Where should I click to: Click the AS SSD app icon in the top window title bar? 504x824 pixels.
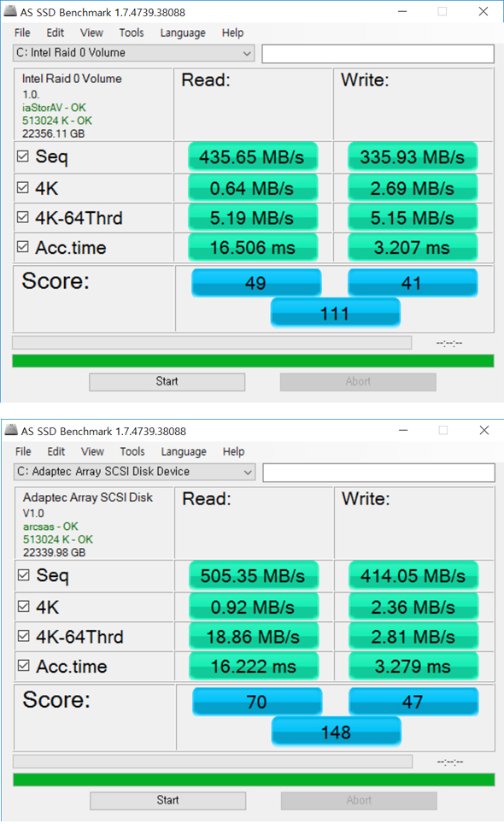coord(10,11)
